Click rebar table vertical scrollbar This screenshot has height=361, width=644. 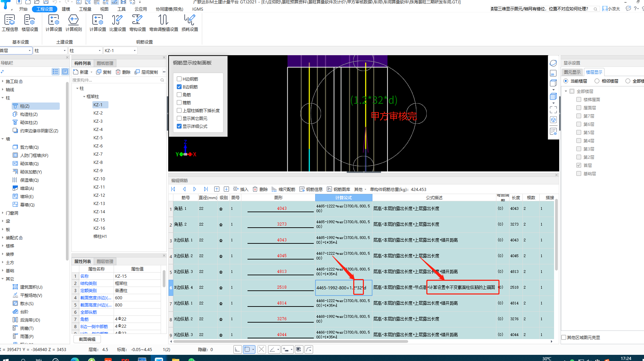tap(556, 235)
